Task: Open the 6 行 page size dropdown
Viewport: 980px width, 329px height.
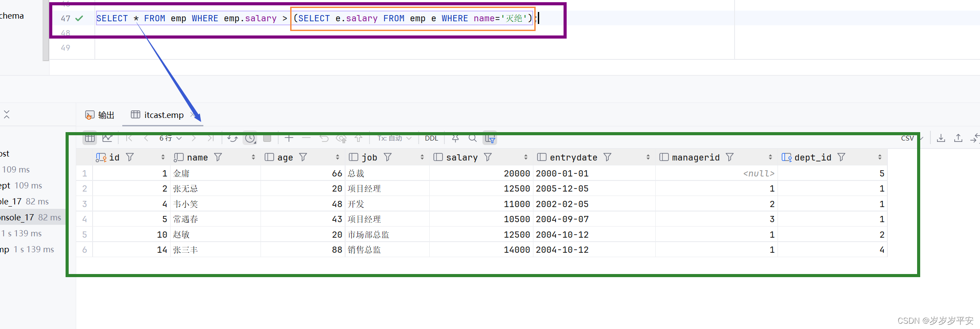Action: coord(170,138)
